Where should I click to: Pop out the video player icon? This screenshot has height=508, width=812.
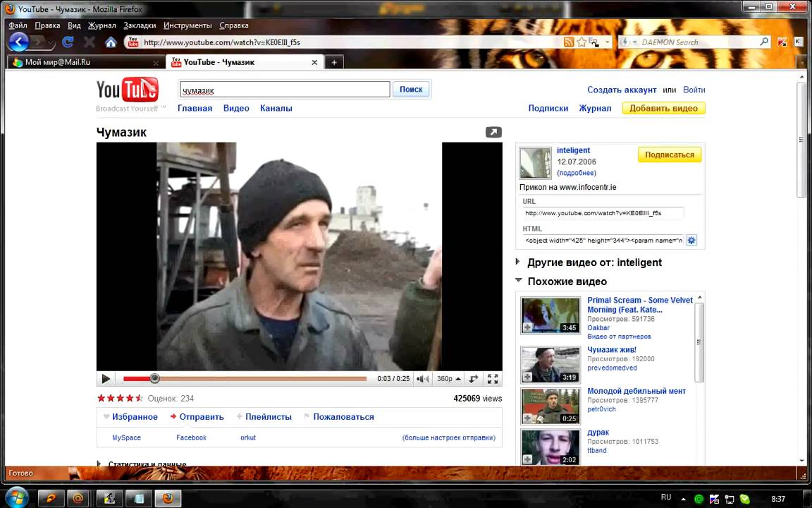(x=493, y=132)
